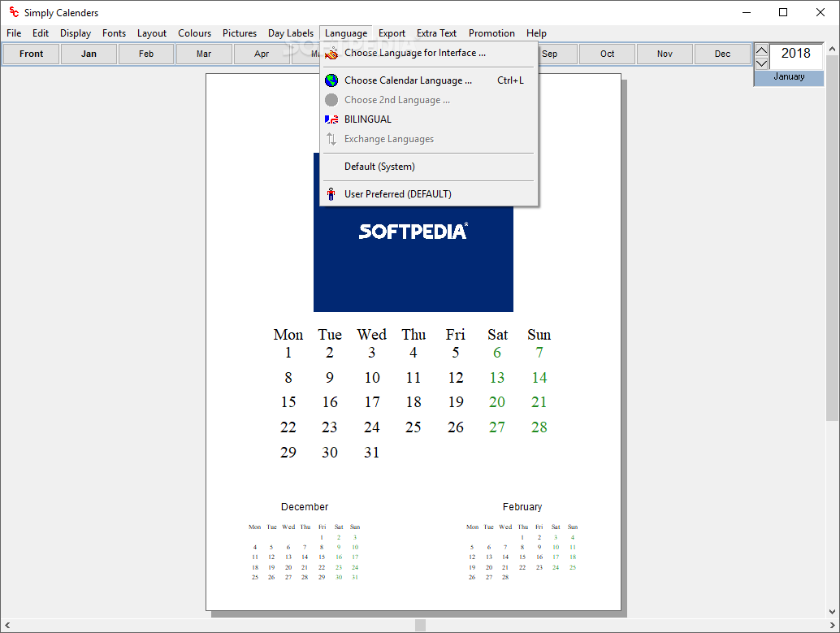This screenshot has height=633, width=840.
Task: Switch to the Oct month button
Action: (608, 54)
